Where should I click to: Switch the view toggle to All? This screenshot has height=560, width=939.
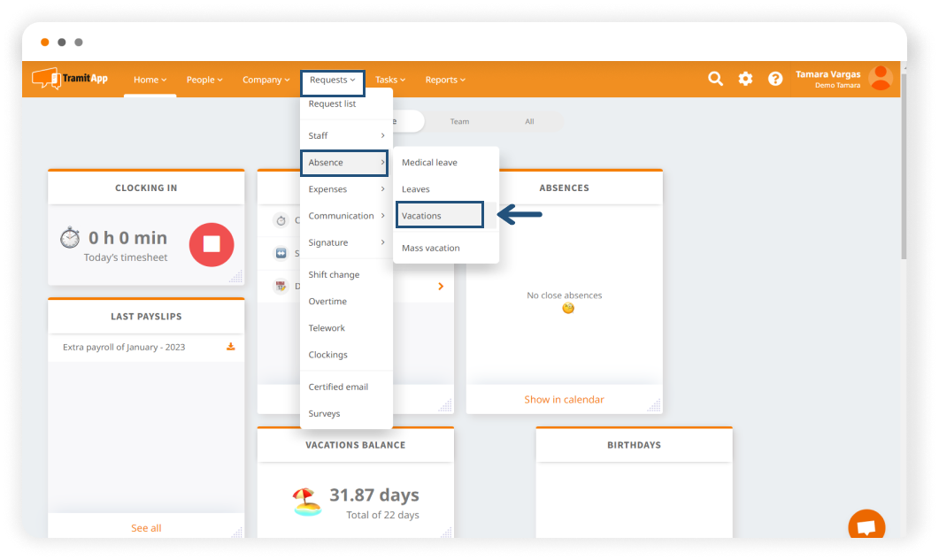tap(529, 122)
